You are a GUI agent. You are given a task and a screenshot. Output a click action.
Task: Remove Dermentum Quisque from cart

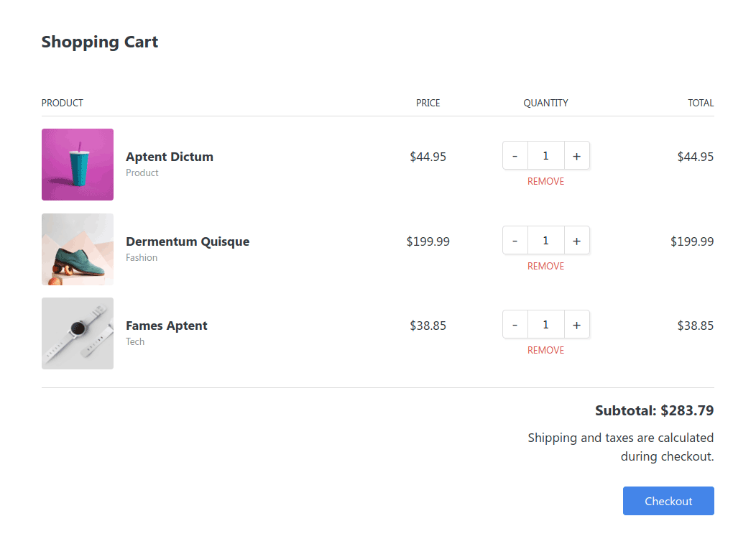545,267
